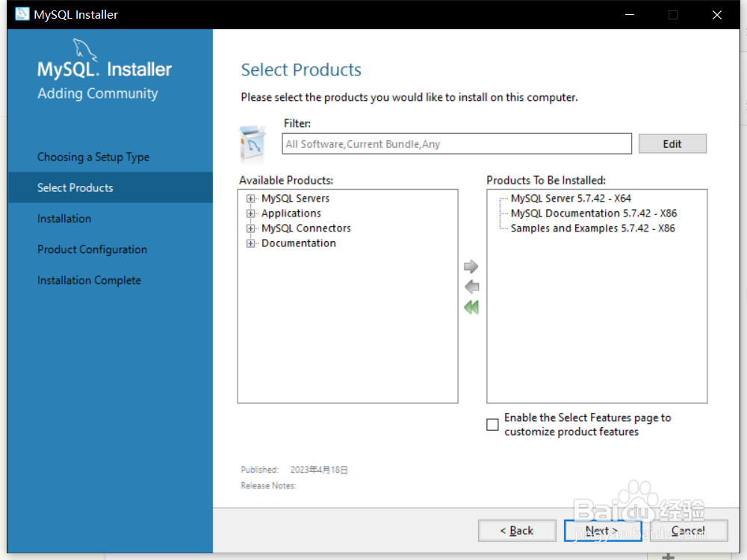
Task: Click the Cancel button
Action: 689,530
